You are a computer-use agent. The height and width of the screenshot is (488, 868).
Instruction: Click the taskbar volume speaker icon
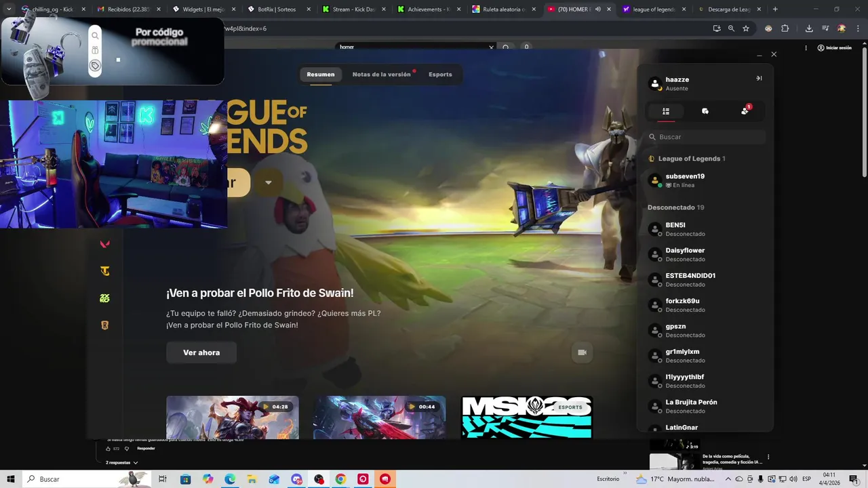793,479
